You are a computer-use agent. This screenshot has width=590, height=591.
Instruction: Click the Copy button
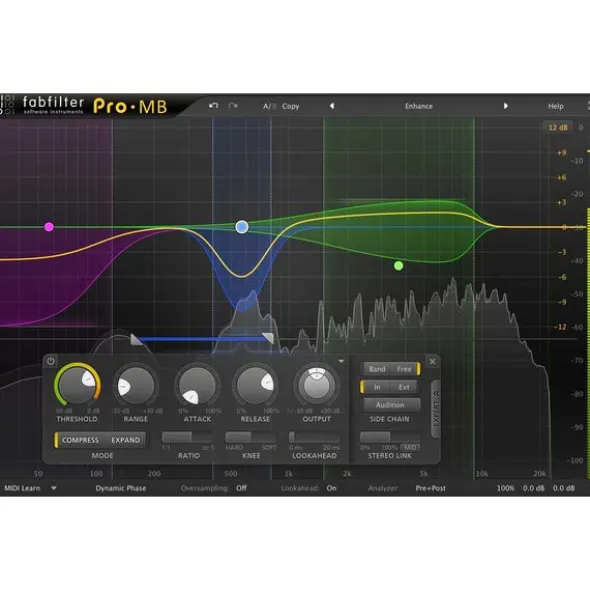coord(290,106)
